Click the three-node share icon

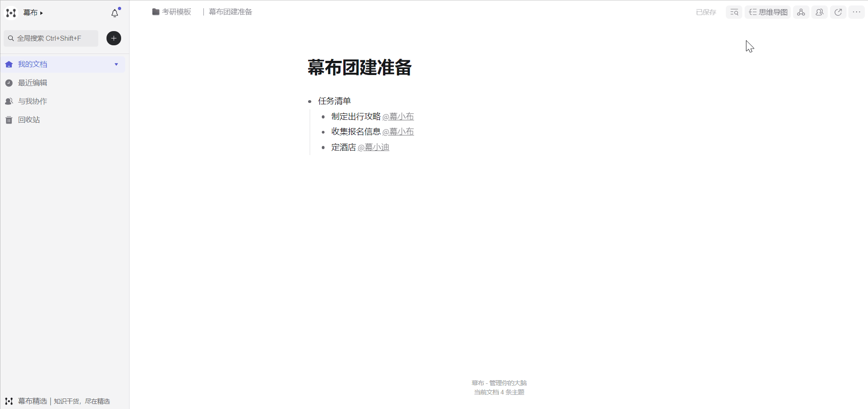(x=801, y=12)
